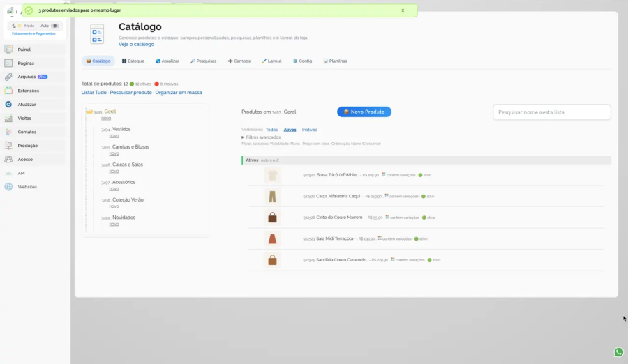
Task: Open the Config tab
Action: click(x=302, y=61)
